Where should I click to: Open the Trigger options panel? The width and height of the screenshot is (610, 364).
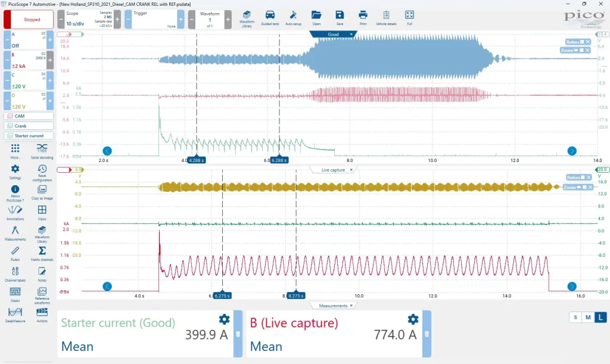pos(151,19)
